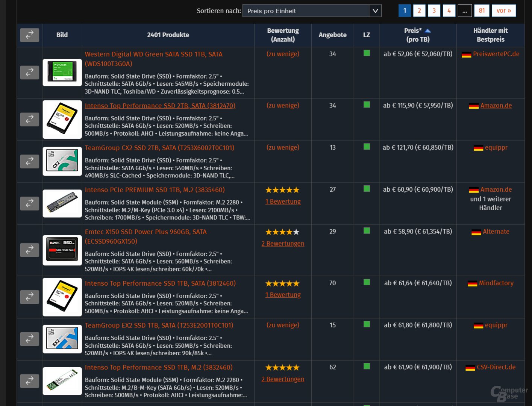Click the German flag next to PreiswertePC.de
Viewport: 532px width, 406px height.
tap(466, 55)
